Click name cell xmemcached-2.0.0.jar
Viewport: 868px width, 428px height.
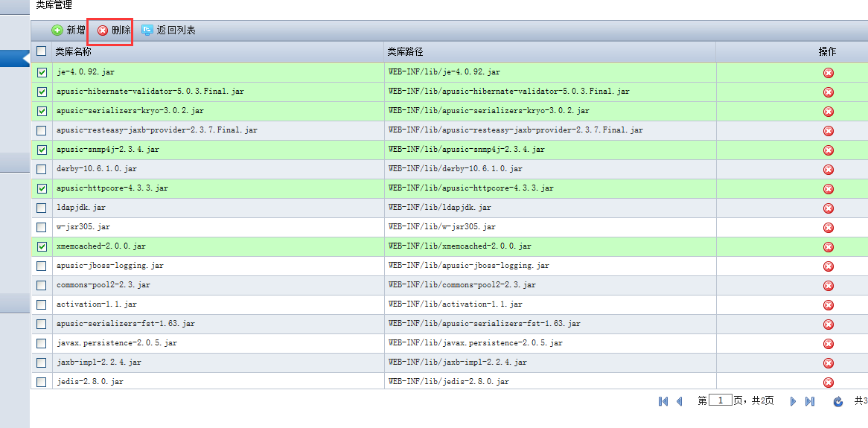[218, 246]
